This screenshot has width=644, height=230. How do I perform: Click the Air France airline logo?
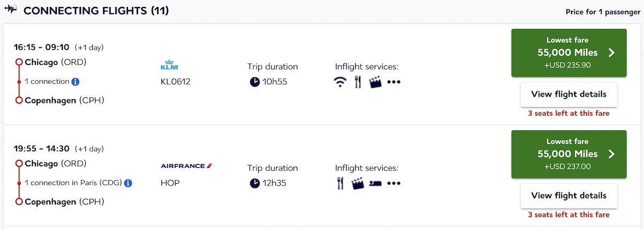187,166
